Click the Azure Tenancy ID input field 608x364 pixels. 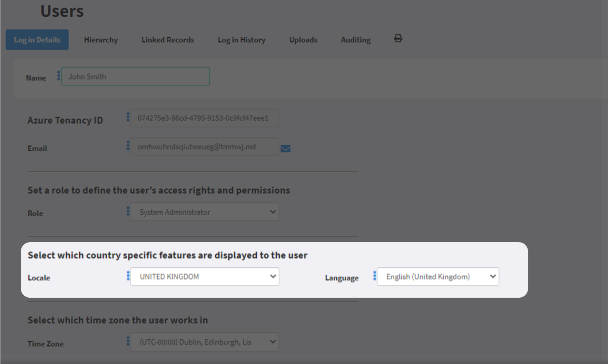tap(204, 118)
